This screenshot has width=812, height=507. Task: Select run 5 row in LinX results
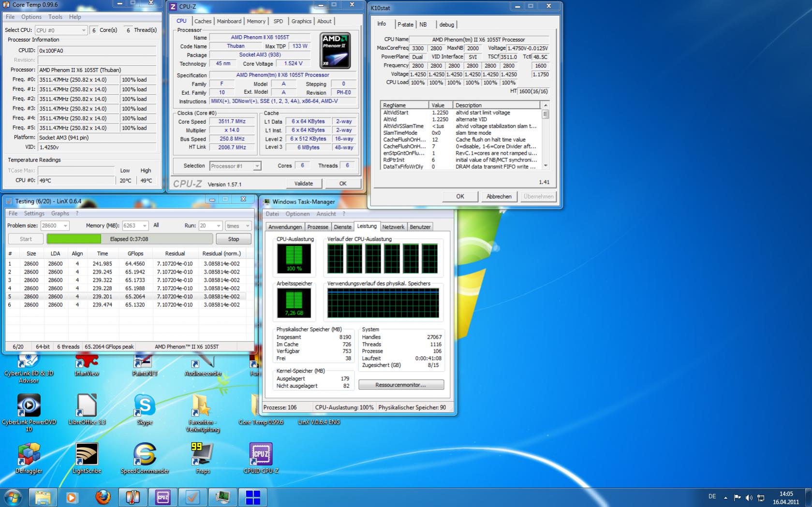[126, 296]
